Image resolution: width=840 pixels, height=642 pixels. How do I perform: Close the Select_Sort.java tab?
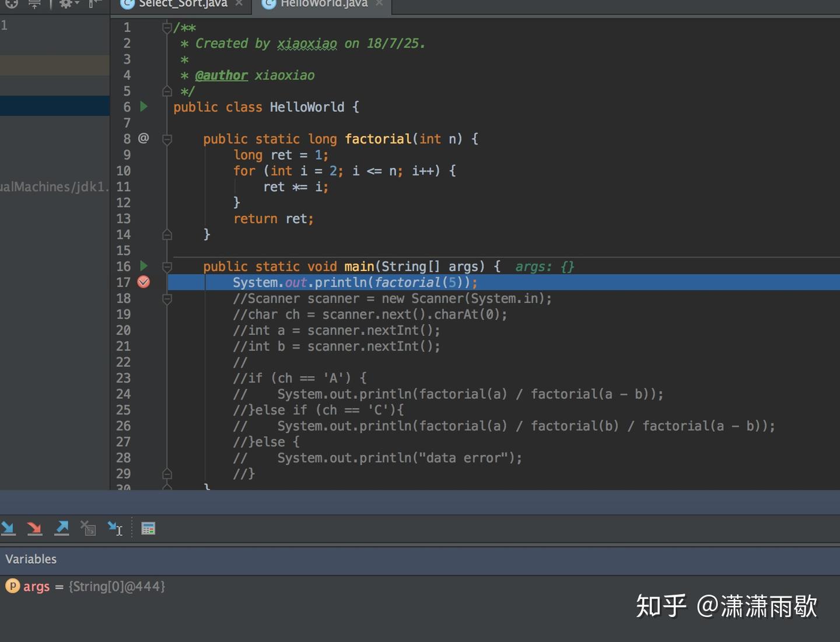(239, 3)
